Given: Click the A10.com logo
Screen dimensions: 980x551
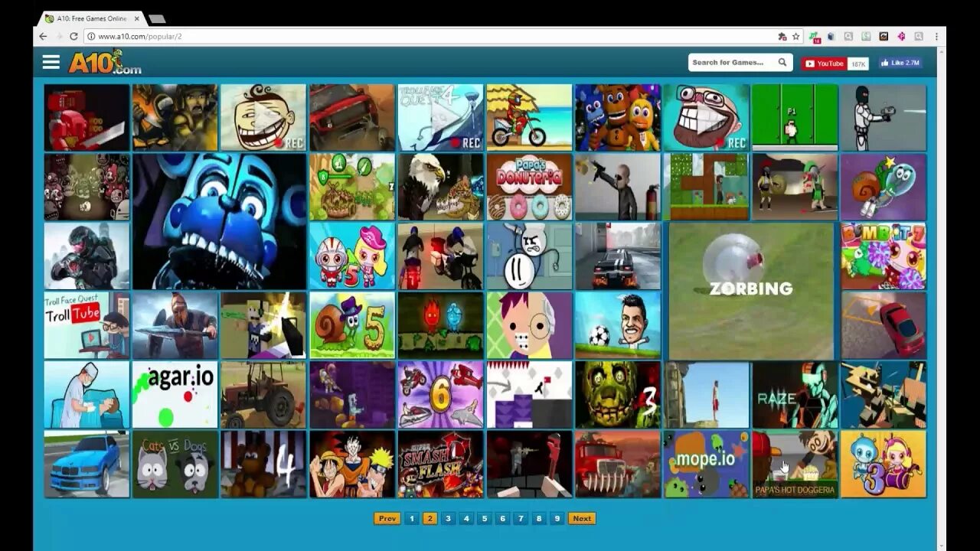Looking at the screenshot, I should click(x=105, y=62).
